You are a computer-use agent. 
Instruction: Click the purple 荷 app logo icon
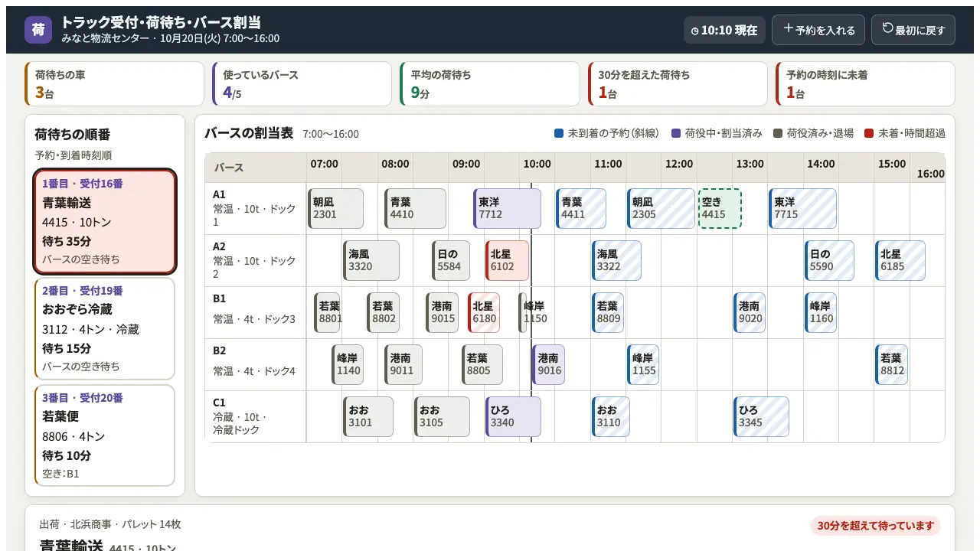point(38,30)
